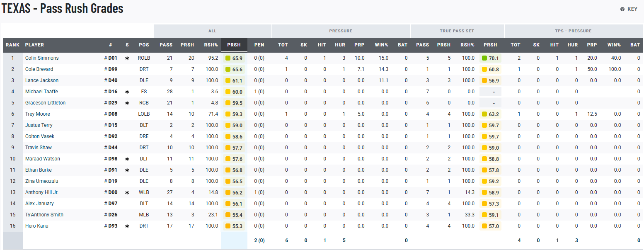Click Ty'Anthony Smith's player name
The image size is (644, 250).
(44, 215)
